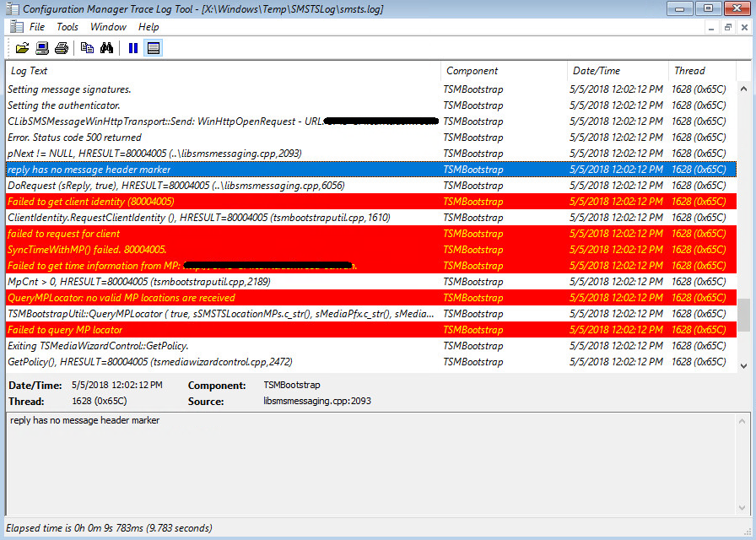This screenshot has width=756, height=540.
Task: Click inside the details message text box
Action: point(371,464)
